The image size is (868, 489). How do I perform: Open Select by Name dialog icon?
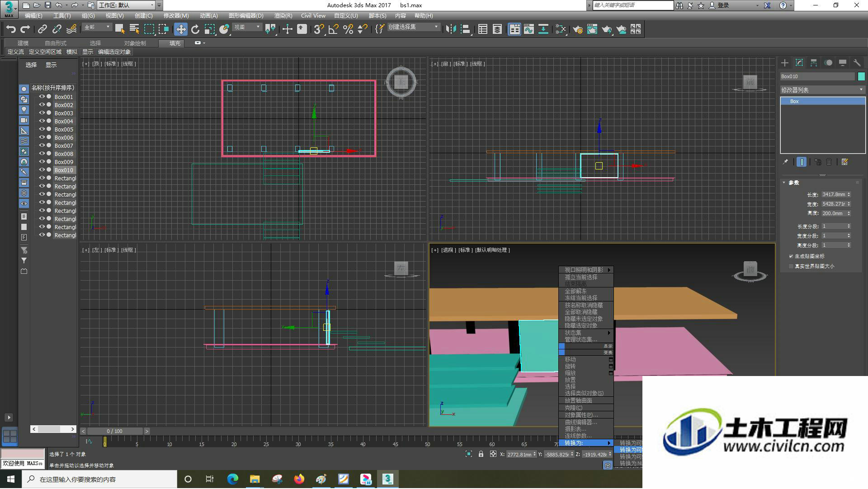pyautogui.click(x=134, y=29)
